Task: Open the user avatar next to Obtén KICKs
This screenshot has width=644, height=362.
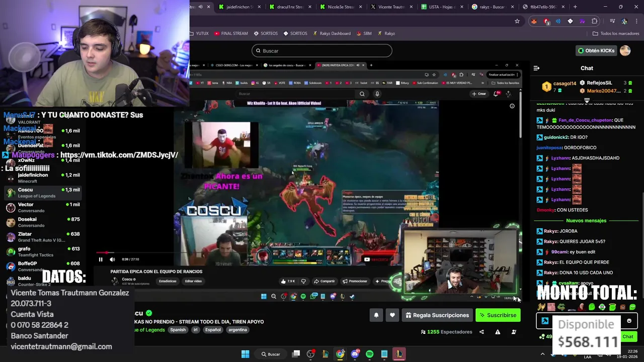Action: click(x=625, y=50)
